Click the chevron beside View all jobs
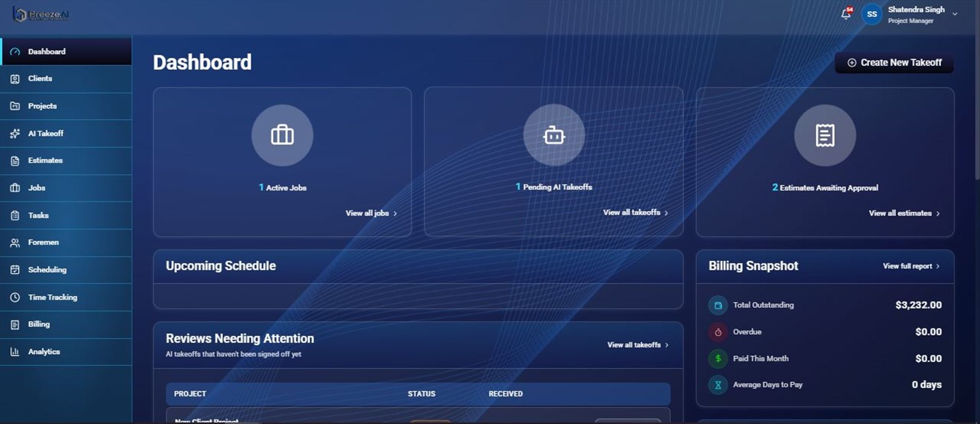 (x=395, y=214)
